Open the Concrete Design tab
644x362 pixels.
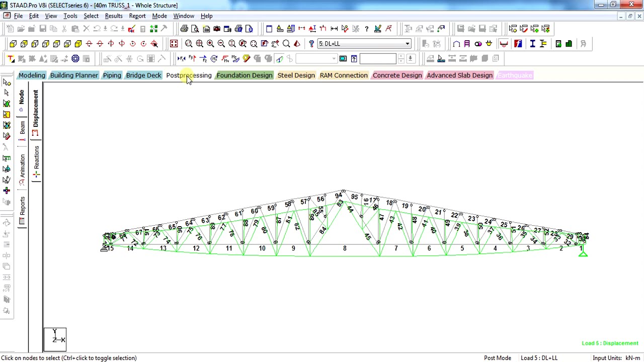397,75
